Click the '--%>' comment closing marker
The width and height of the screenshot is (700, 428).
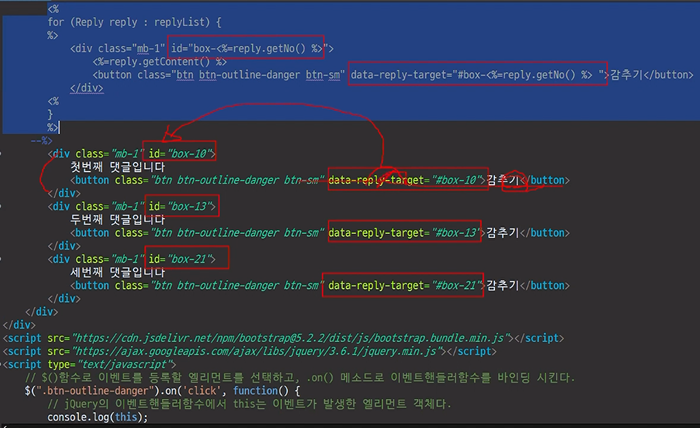42,141
